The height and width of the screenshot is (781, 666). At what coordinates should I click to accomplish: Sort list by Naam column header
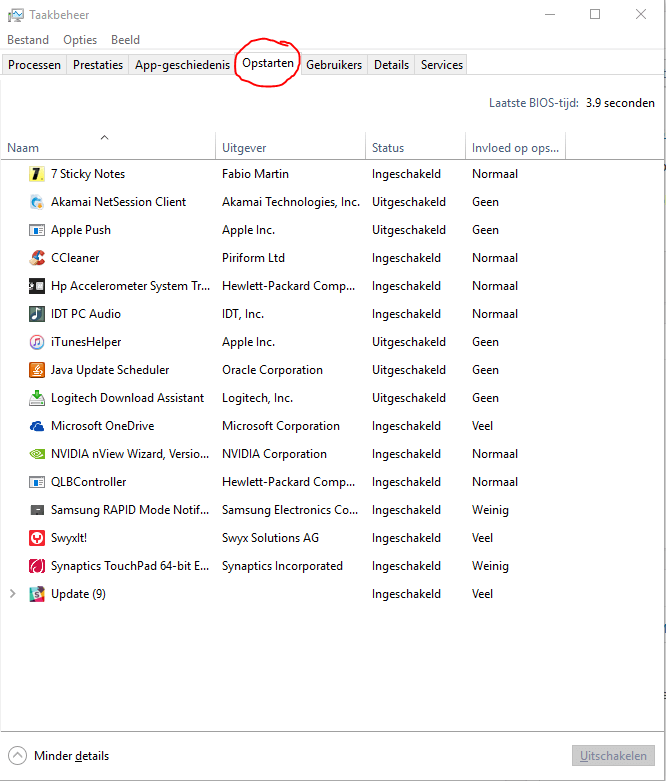pyautogui.click(x=23, y=148)
